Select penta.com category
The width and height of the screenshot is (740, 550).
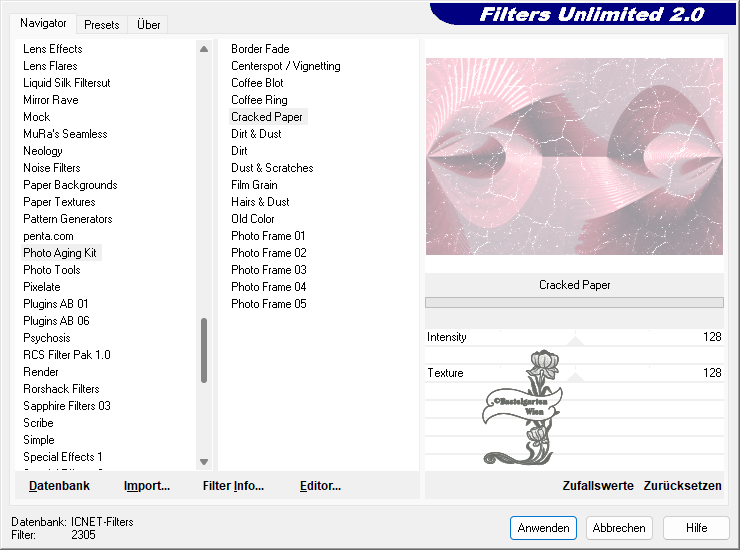click(x=48, y=236)
